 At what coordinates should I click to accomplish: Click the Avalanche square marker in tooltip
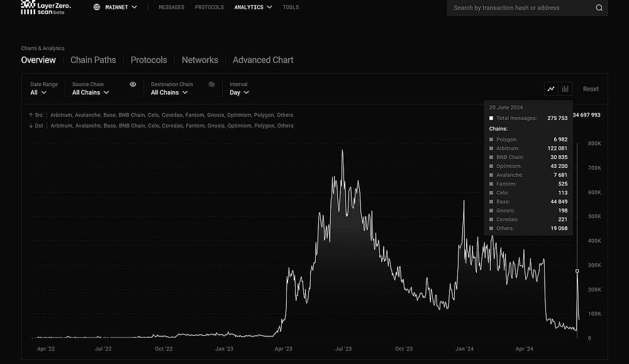(x=491, y=175)
